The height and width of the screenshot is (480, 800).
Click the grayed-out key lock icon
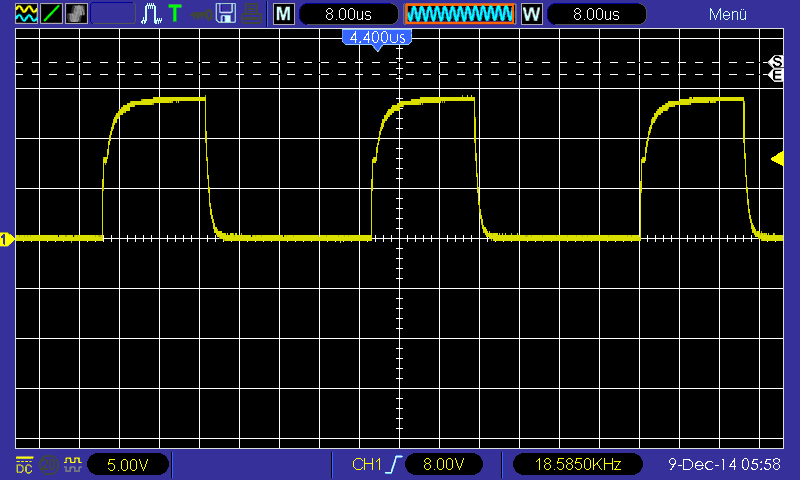coord(201,14)
